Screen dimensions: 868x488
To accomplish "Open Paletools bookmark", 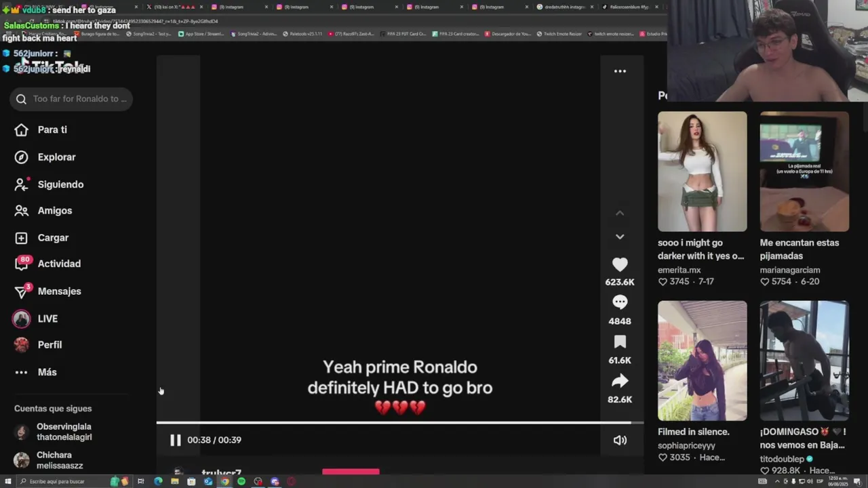I will point(302,33).
